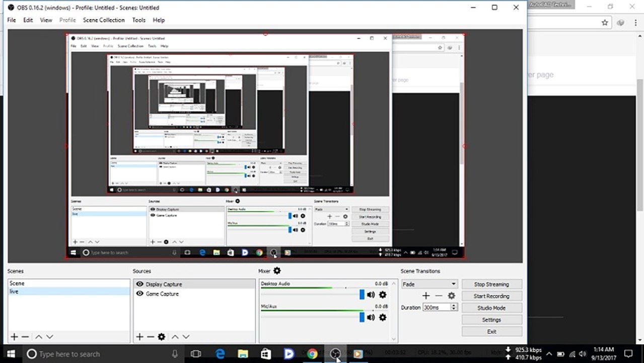Select the Scene entry in Scenes list

(x=69, y=283)
